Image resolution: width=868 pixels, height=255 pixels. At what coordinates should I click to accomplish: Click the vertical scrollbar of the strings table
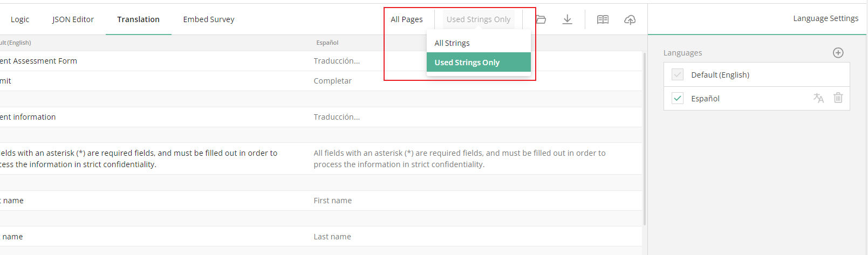[645, 139]
